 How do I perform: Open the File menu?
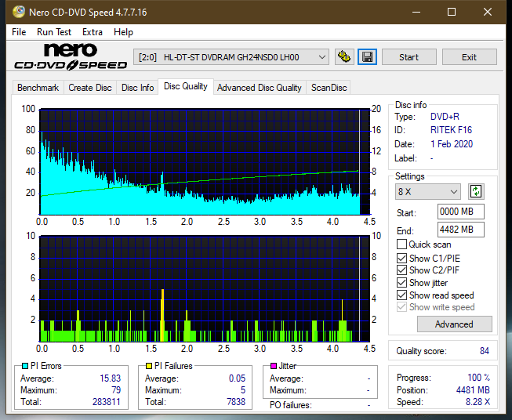tap(19, 32)
